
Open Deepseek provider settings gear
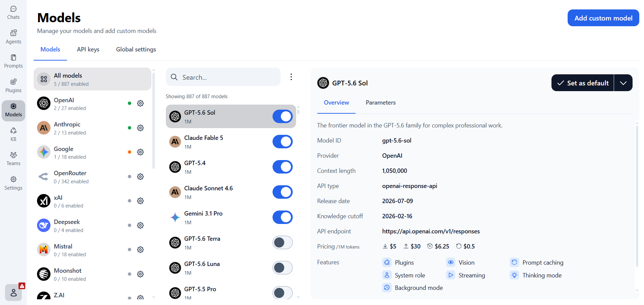pyautogui.click(x=140, y=225)
